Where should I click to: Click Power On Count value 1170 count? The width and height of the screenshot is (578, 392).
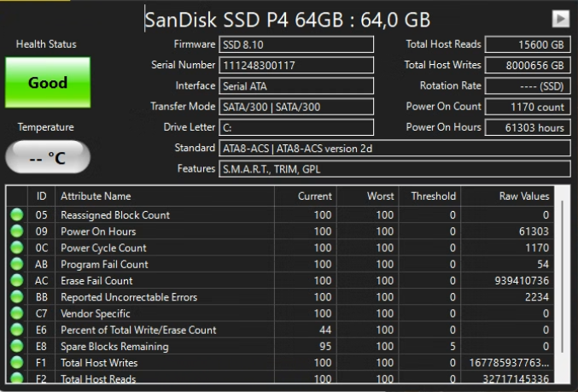tap(528, 107)
